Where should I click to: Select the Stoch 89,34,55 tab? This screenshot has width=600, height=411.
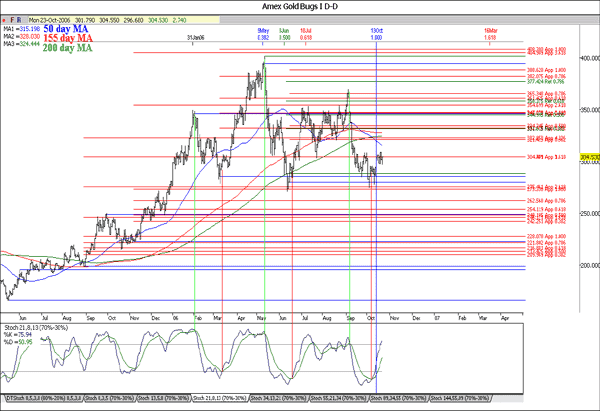pos(398,398)
